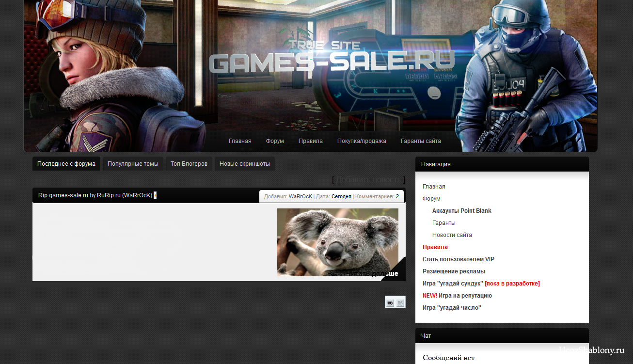Open author WaRrOcK profile link in post header

pyautogui.click(x=301, y=196)
